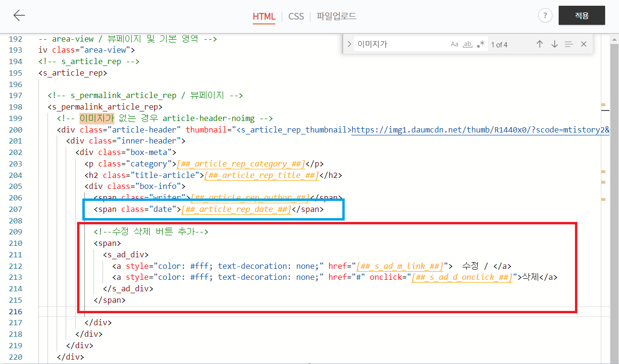Click the highlighted 이미지가 match on line 199

(96, 118)
